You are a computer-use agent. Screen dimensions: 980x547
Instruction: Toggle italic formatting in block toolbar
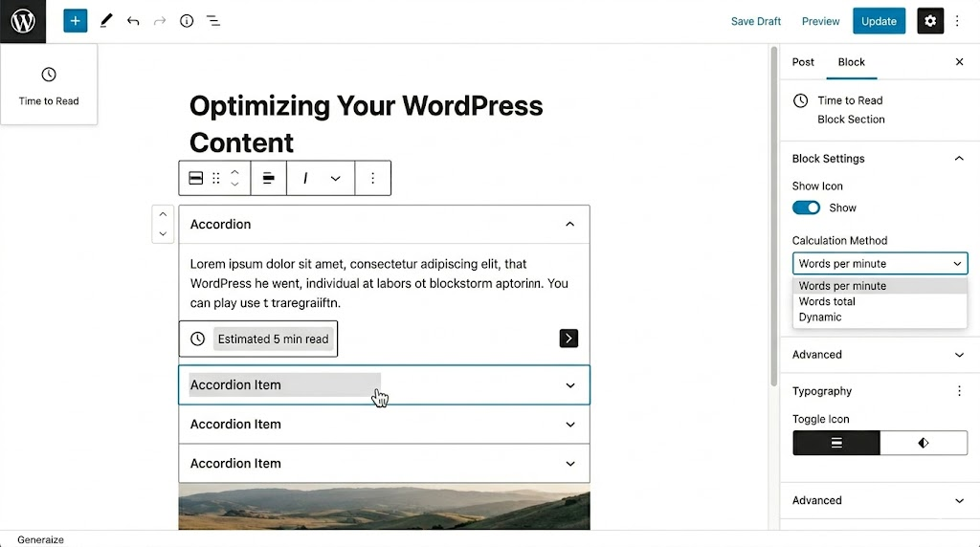[305, 178]
